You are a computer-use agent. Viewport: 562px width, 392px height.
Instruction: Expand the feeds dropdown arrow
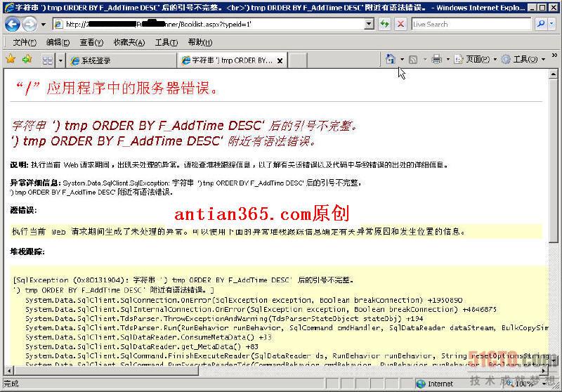coord(425,60)
